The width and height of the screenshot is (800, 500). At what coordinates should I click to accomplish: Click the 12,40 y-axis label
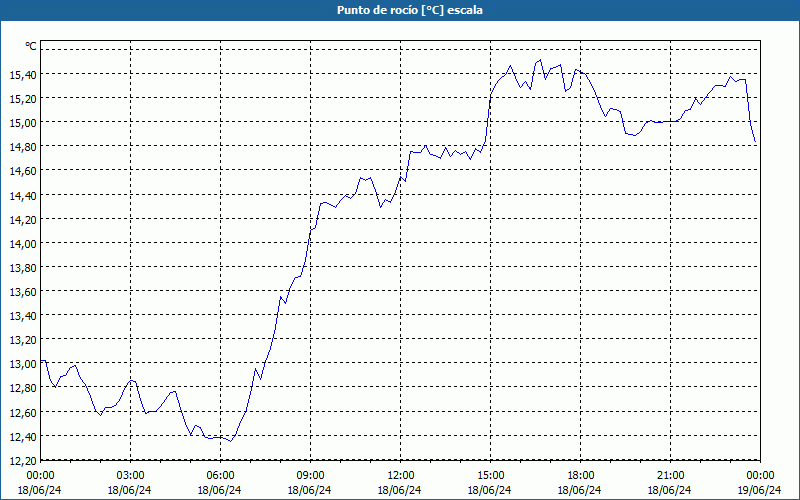(23, 437)
